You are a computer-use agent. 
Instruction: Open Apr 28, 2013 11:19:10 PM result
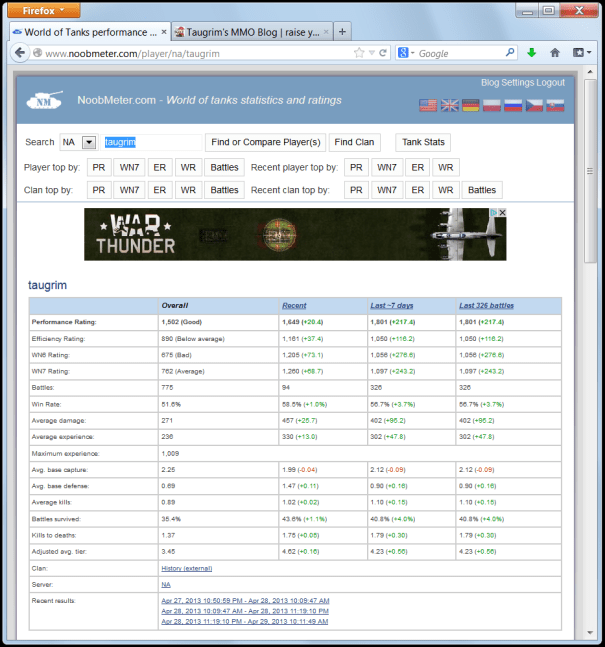(245, 621)
